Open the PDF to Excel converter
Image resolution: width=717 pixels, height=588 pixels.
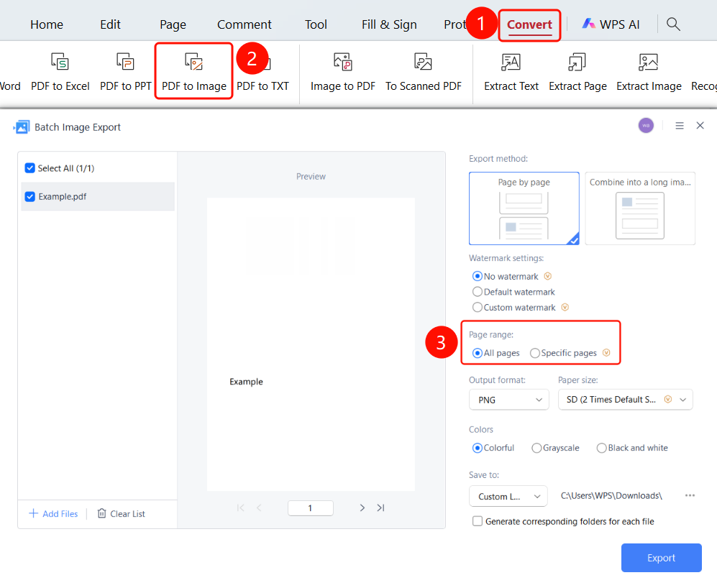pos(60,71)
